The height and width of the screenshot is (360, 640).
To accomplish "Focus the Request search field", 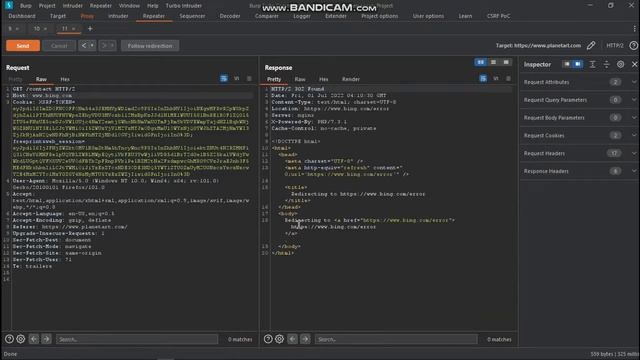I will pos(137,339).
